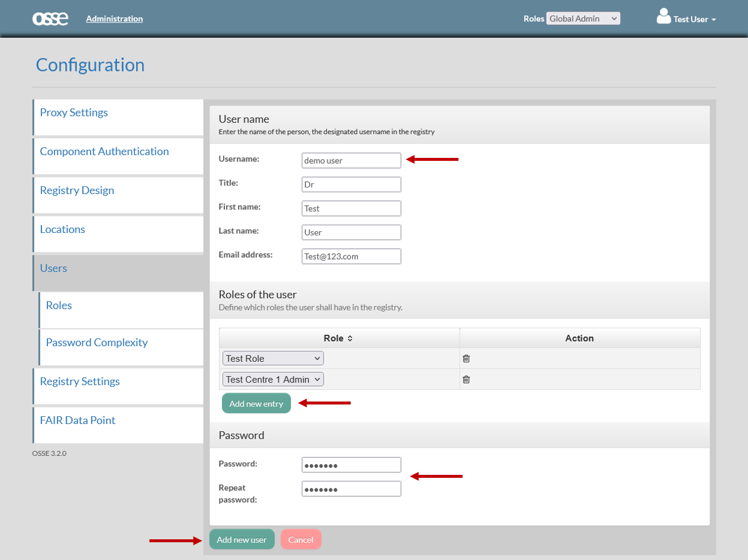Open the Test Role dropdown
This screenshot has width=748, height=560.
coord(273,358)
